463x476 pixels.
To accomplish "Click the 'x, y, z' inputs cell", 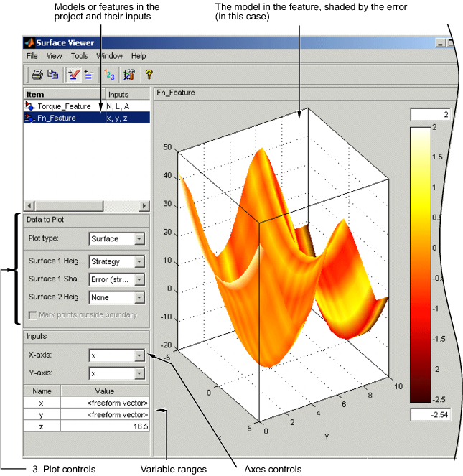I will pos(128,118).
